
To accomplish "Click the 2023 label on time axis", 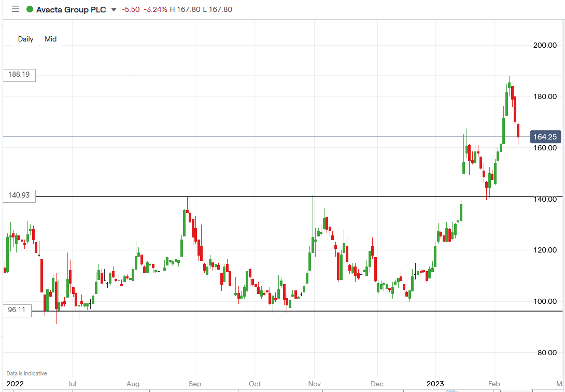I will pyautogui.click(x=435, y=384).
